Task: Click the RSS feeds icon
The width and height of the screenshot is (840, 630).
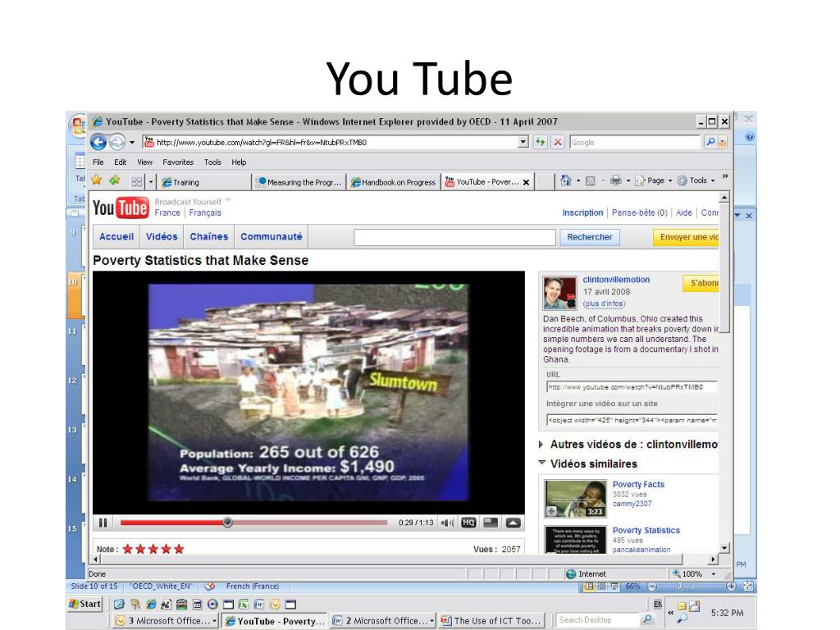Action: point(591,181)
